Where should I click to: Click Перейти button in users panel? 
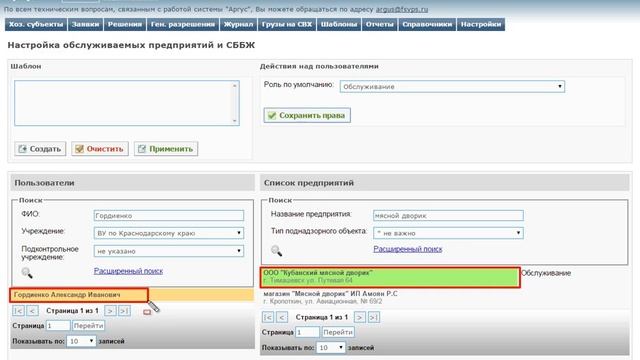[89, 326]
